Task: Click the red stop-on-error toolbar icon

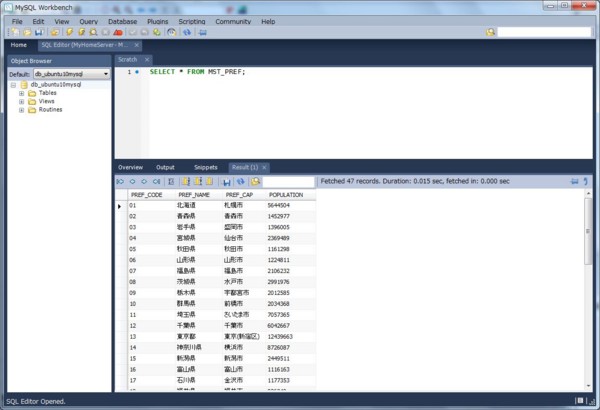Action: point(118,33)
